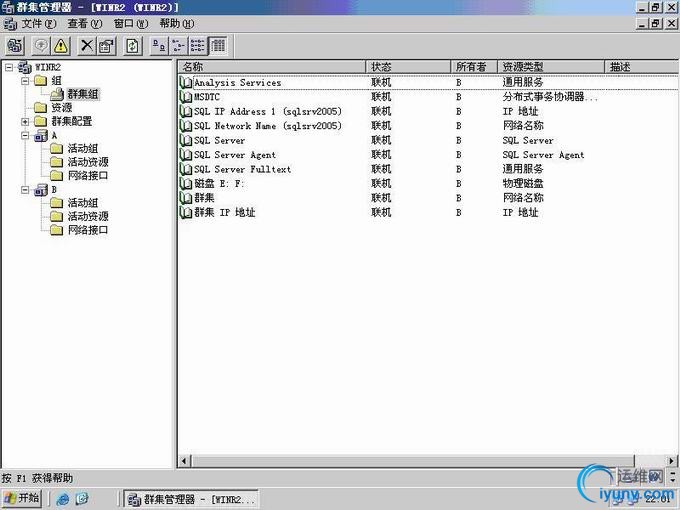Click the 磁盘 E: F: resource icon
The width and height of the screenshot is (680, 510).
[186, 183]
